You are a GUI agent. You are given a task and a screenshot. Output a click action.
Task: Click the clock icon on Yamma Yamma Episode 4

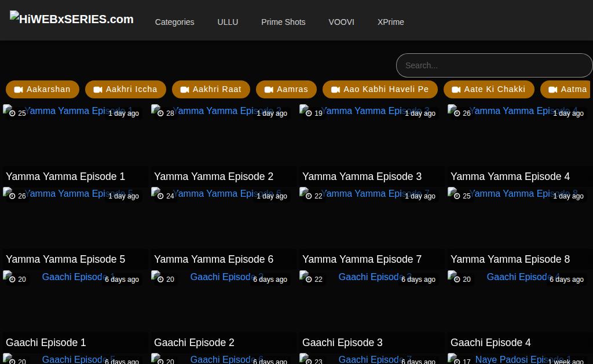[457, 113]
